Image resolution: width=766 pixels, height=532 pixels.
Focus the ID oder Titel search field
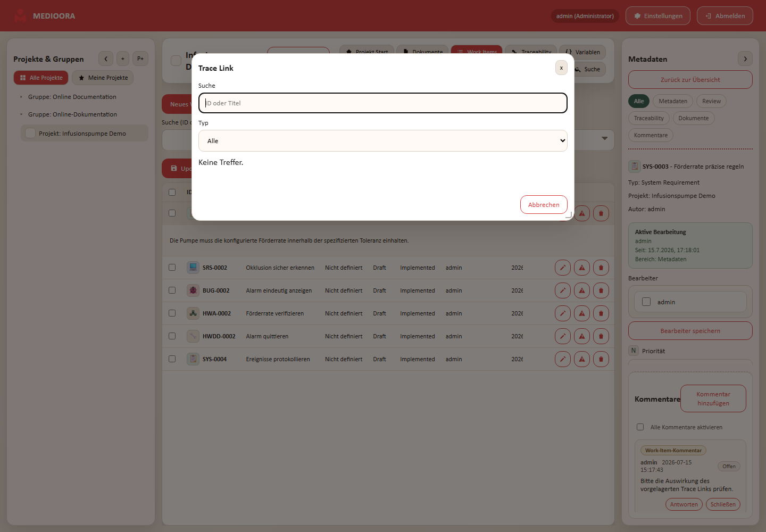pyautogui.click(x=383, y=103)
